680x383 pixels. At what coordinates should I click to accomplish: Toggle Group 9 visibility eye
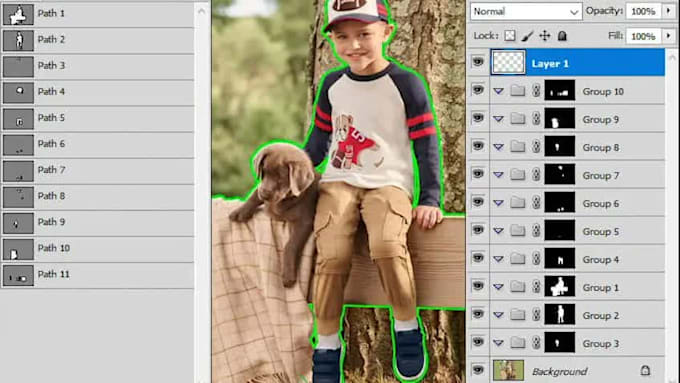[x=478, y=118]
